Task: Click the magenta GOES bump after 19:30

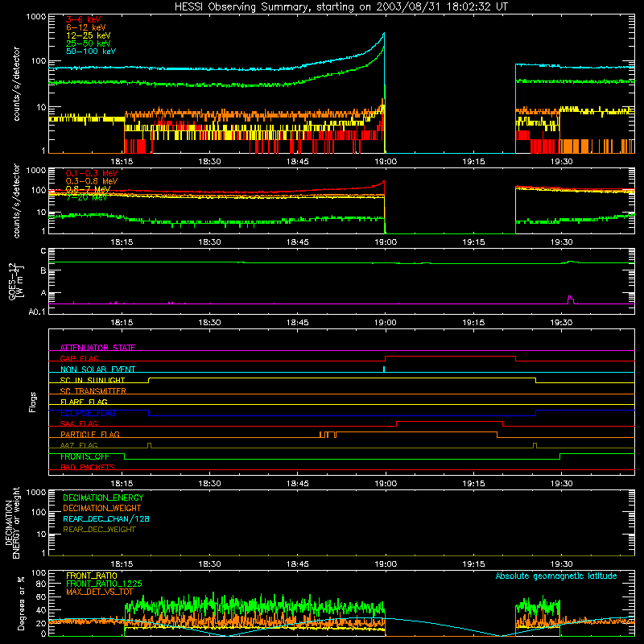Action: click(x=570, y=299)
